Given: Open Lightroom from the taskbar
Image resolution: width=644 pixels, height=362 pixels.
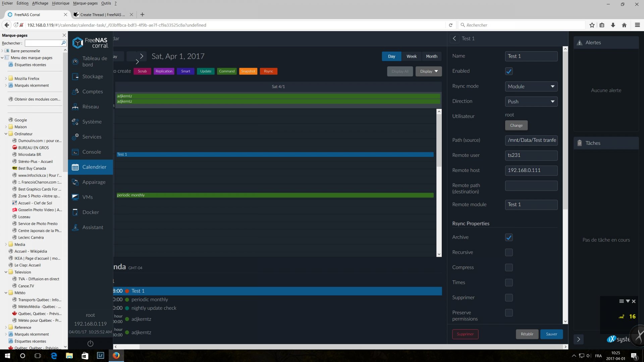Looking at the screenshot, I should coord(100,356).
